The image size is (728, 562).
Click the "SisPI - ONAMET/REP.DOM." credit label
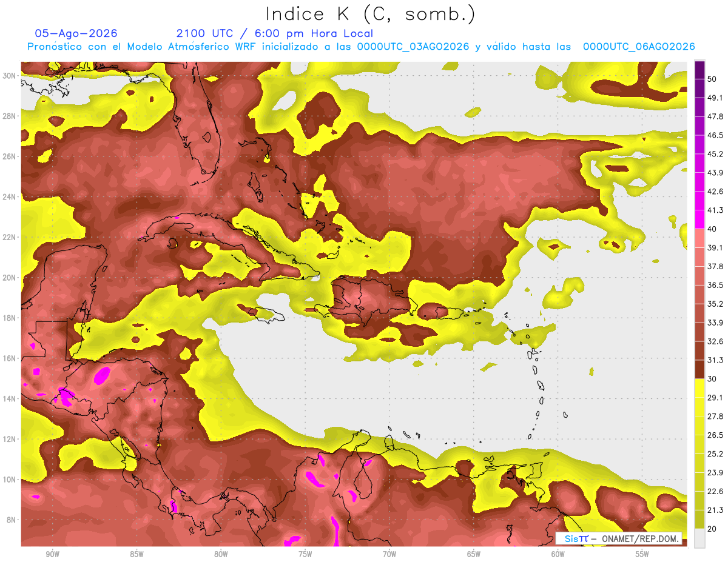click(619, 538)
